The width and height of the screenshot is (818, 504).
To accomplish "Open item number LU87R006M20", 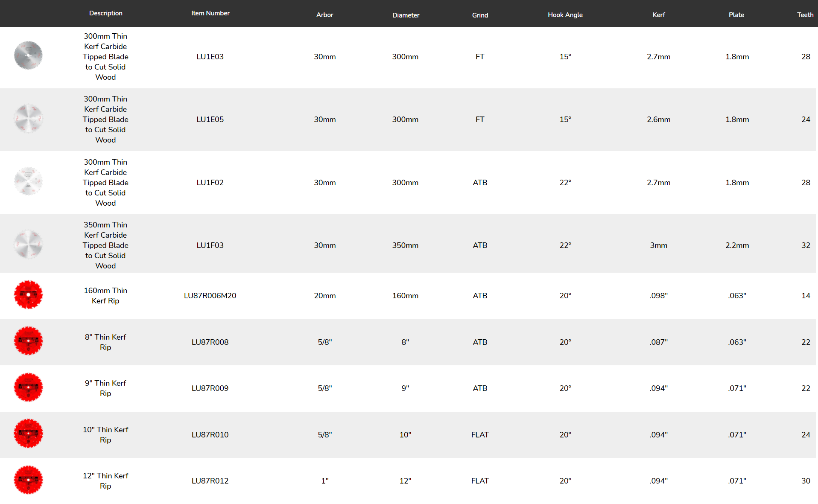I will [210, 296].
